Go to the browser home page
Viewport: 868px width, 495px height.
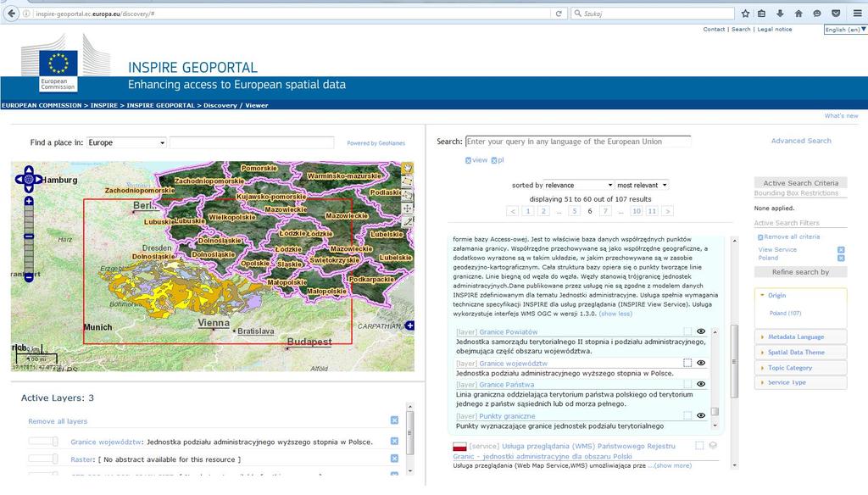[x=798, y=14]
